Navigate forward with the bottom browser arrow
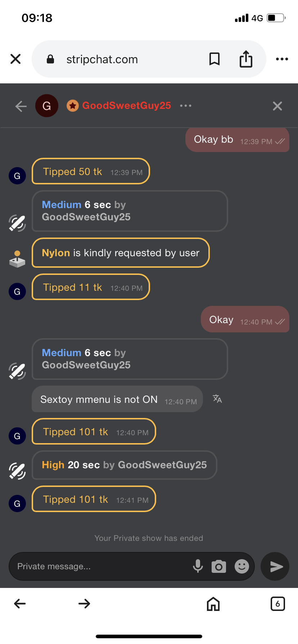 point(84,604)
